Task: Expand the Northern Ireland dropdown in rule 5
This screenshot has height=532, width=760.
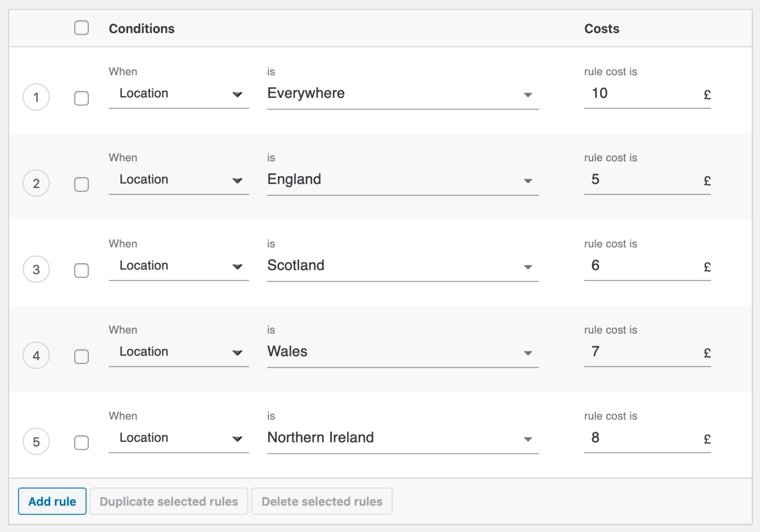Action: pyautogui.click(x=528, y=439)
